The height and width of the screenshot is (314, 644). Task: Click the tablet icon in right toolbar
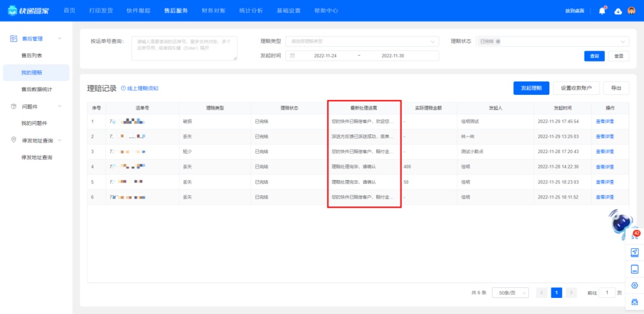[x=634, y=269]
